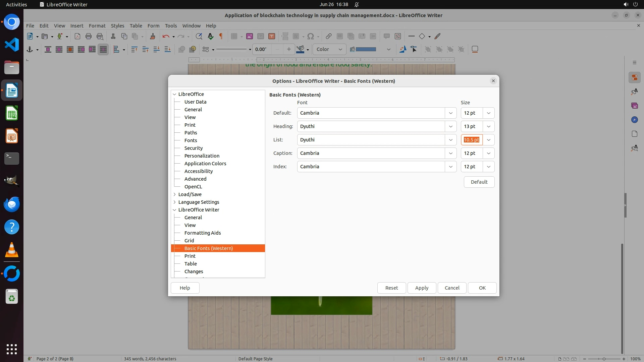
Task: Click the Insert Hyperlink toolbar icon
Action: pos(329,37)
